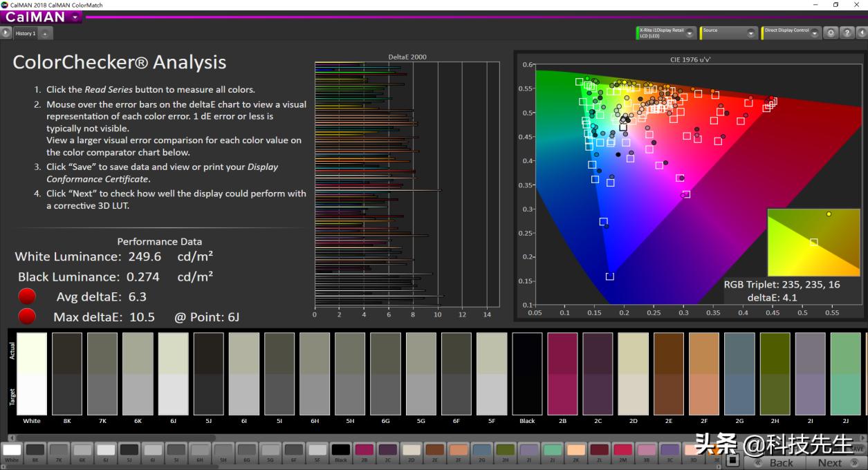Click the comparison chart horizontal scrollbar
Image resolution: width=868 pixels, height=470 pixels.
point(111,438)
